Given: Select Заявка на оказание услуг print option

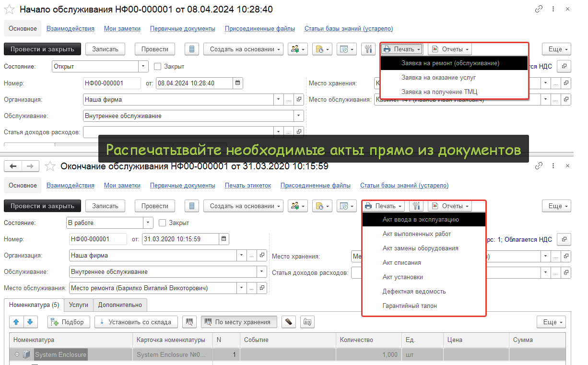Looking at the screenshot, I should [438, 77].
